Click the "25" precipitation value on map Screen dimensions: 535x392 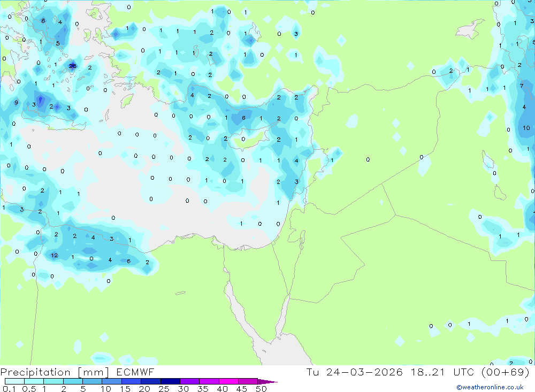pos(73,66)
